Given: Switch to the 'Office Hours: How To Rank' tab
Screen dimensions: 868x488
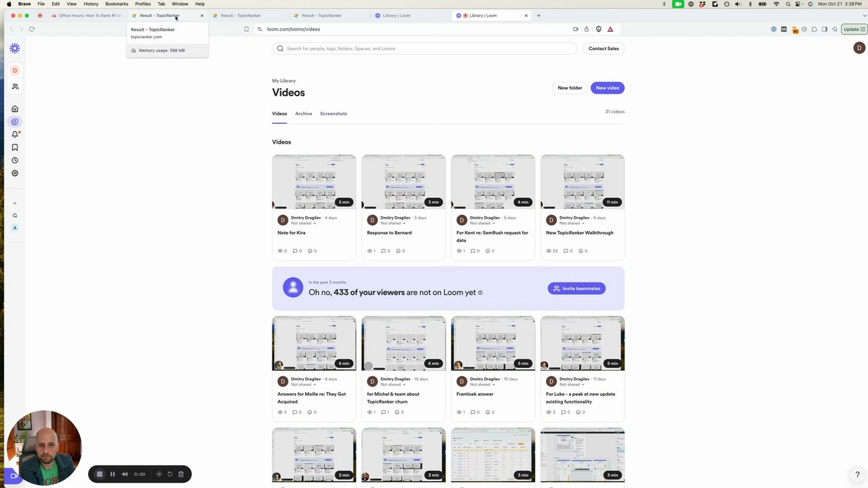Looking at the screenshot, I should (86, 15).
